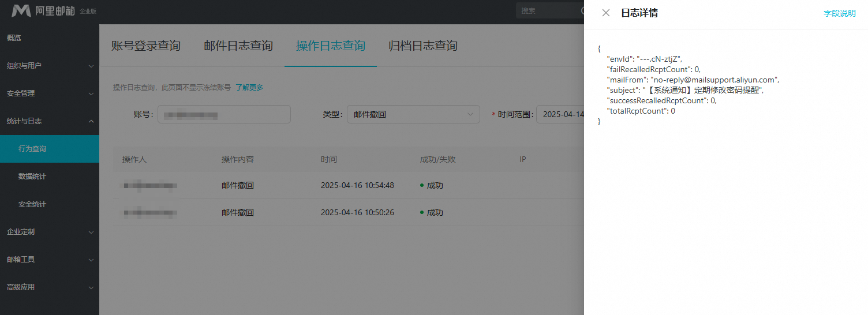Image resolution: width=868 pixels, height=315 pixels.
Task: Click the 阿里邮箱 logo
Action: pos(44,11)
